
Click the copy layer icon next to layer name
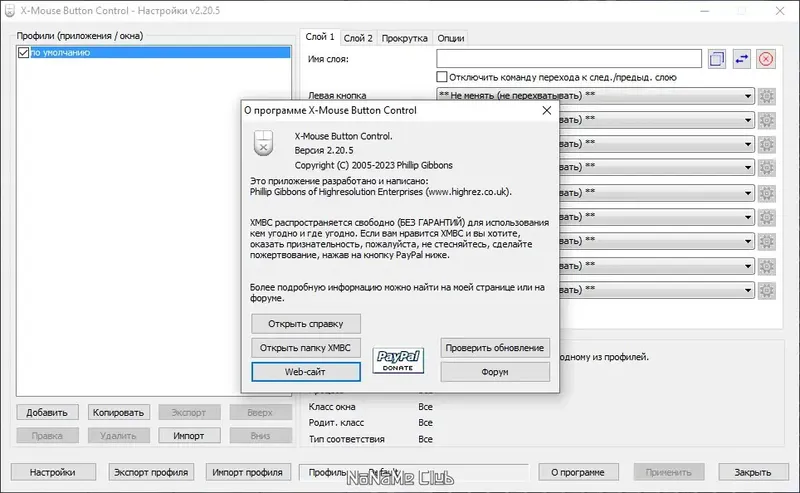pos(717,59)
